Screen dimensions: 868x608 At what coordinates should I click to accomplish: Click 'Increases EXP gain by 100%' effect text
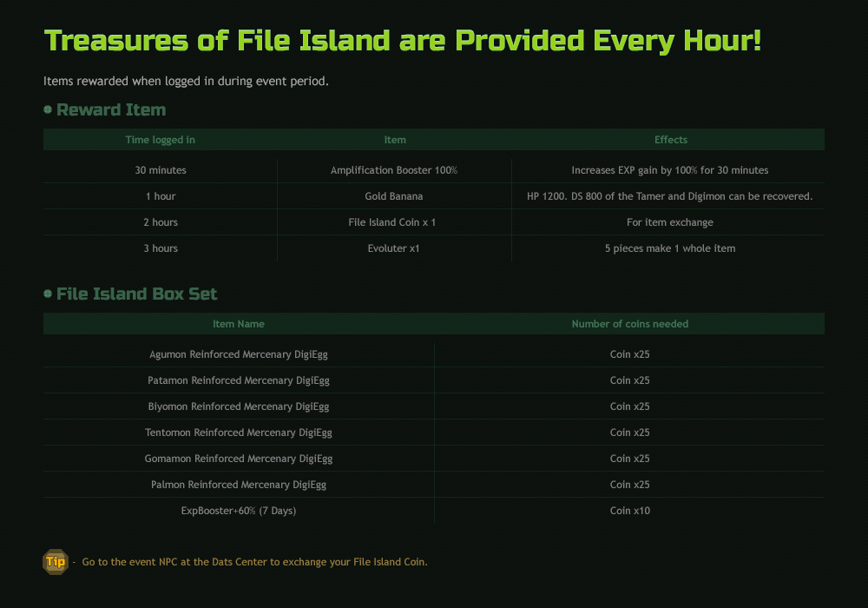pyautogui.click(x=670, y=170)
